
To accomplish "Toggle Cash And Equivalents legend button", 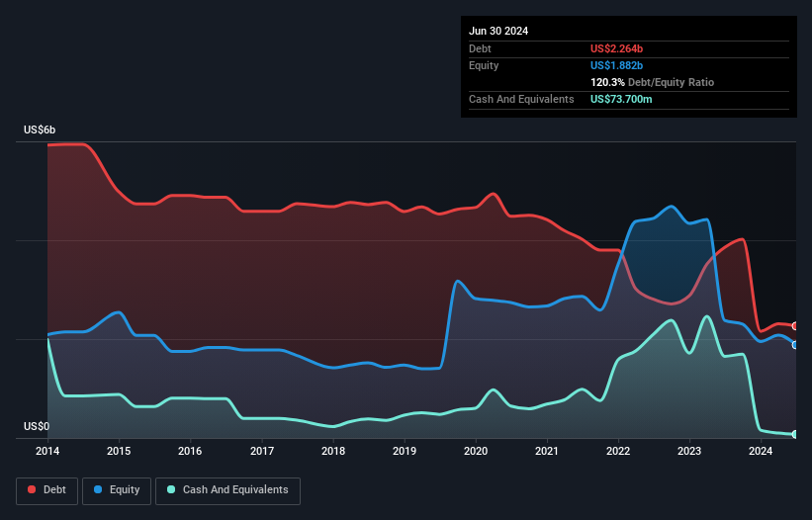I will coord(227,490).
